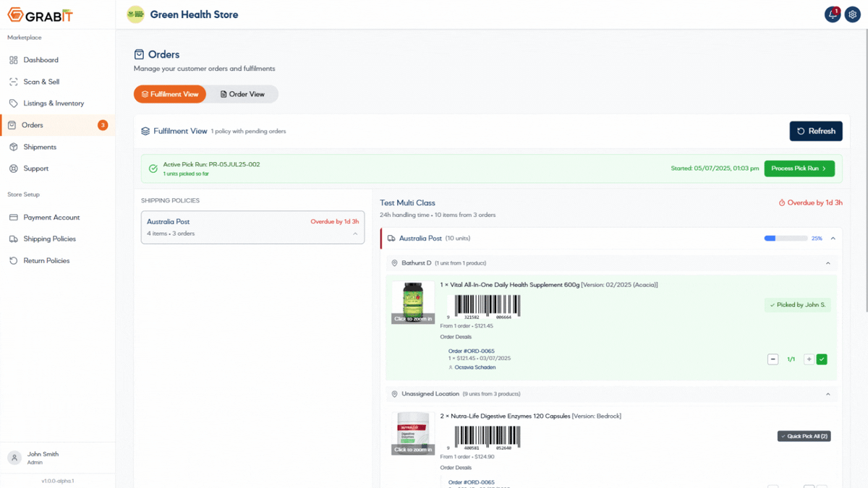Refresh the Fulfilment View
The image size is (868, 488).
(815, 131)
